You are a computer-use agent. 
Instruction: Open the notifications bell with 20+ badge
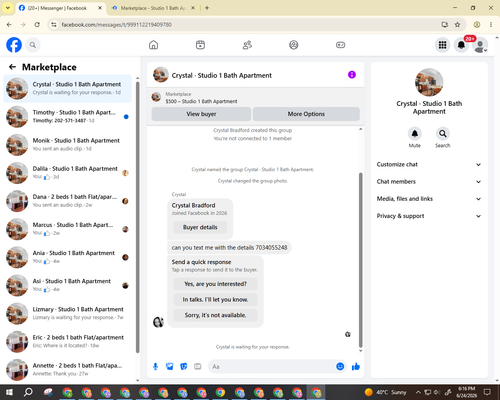[x=461, y=45]
